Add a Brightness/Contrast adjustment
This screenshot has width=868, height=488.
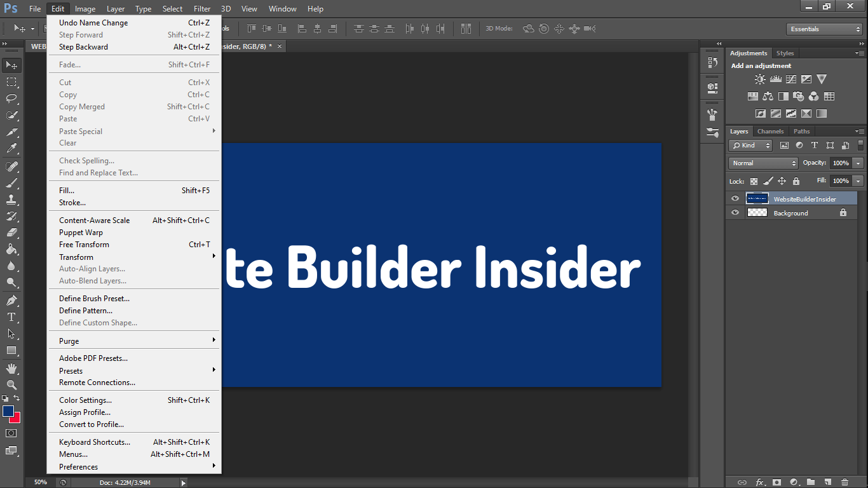(x=760, y=79)
